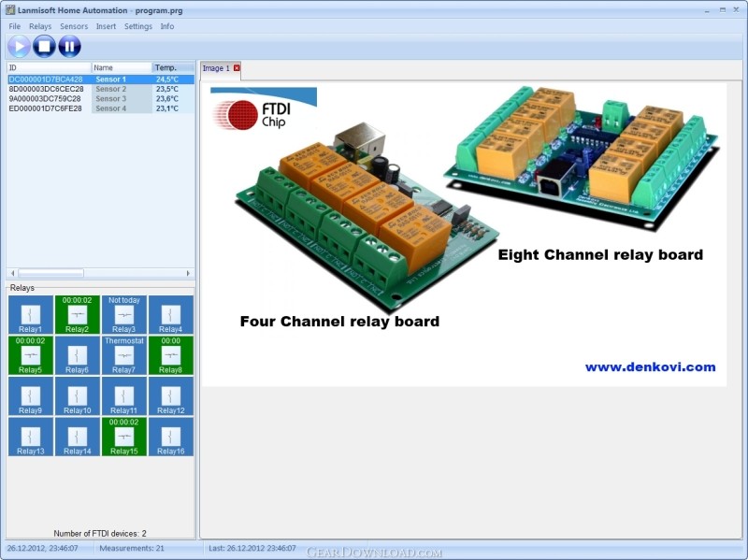Toggle the Relay7 Thermostat tile
Image resolution: width=748 pixels, height=560 pixels.
[x=124, y=355]
